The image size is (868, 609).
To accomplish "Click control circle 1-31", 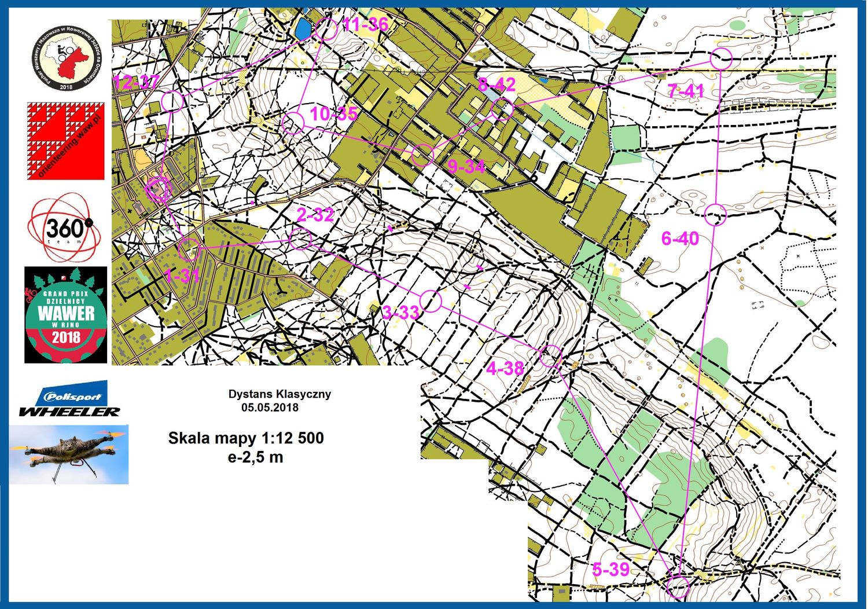I will [190, 250].
